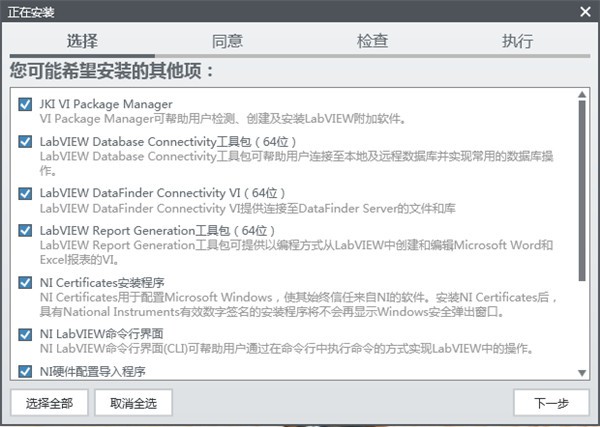Select the JKI VI Package Manager label
600x427 pixels.
[x=106, y=104]
